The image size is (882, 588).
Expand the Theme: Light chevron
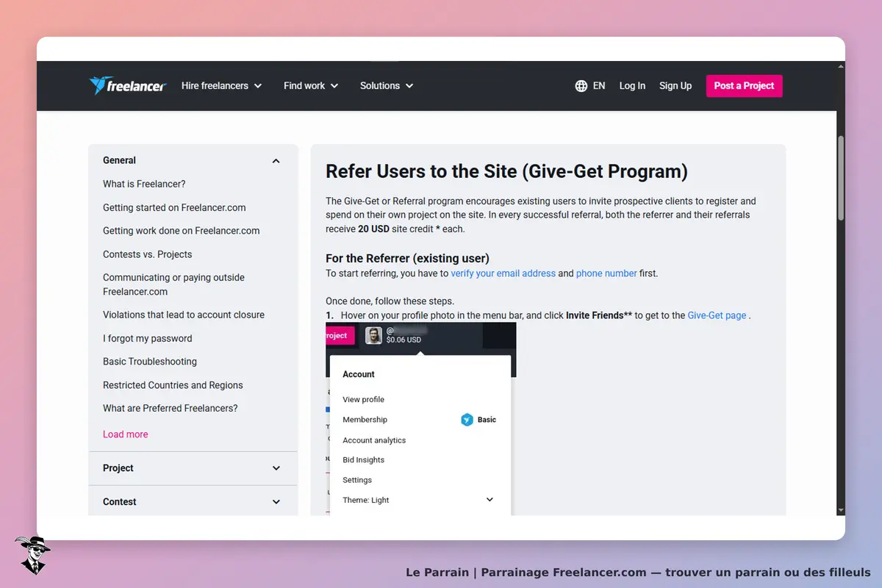click(x=490, y=500)
